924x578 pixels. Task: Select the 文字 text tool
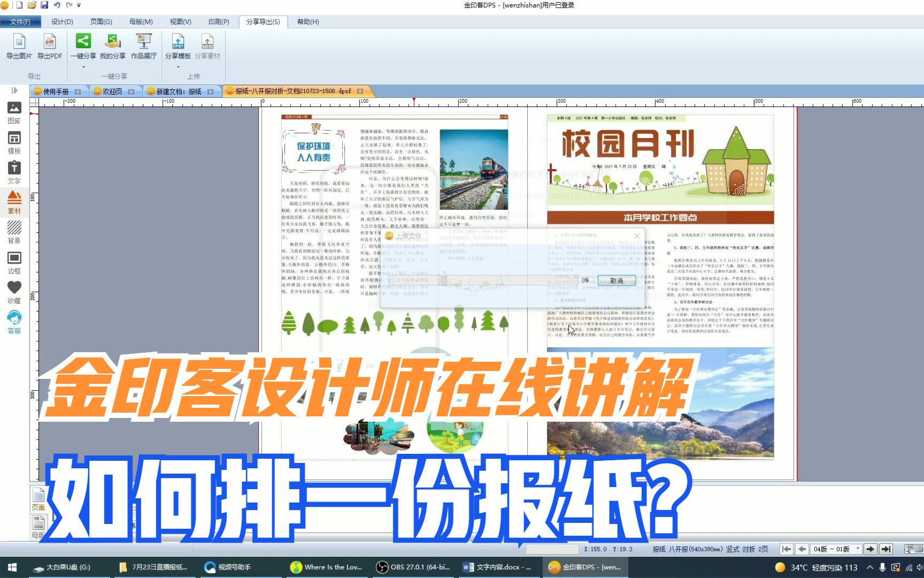pyautogui.click(x=14, y=173)
